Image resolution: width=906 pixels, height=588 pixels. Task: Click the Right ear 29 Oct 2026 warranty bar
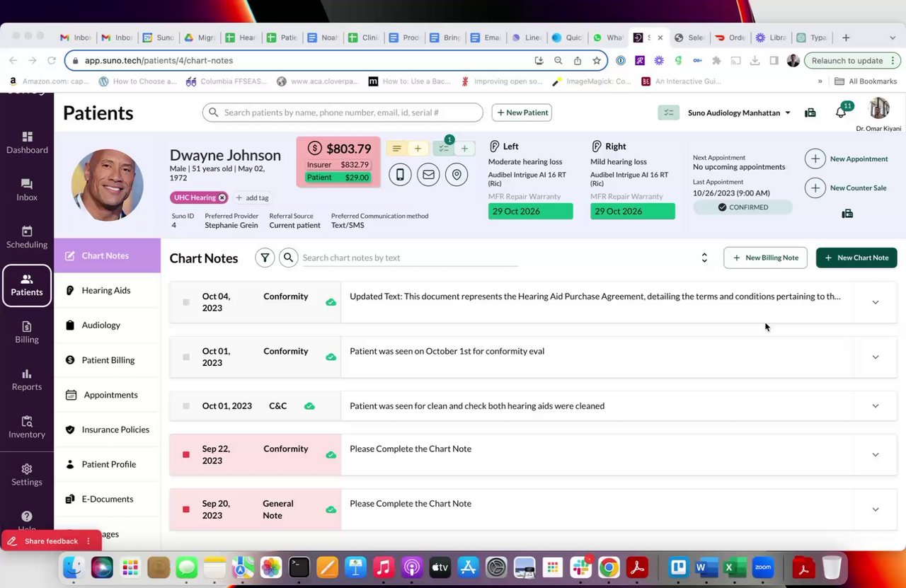tap(632, 211)
